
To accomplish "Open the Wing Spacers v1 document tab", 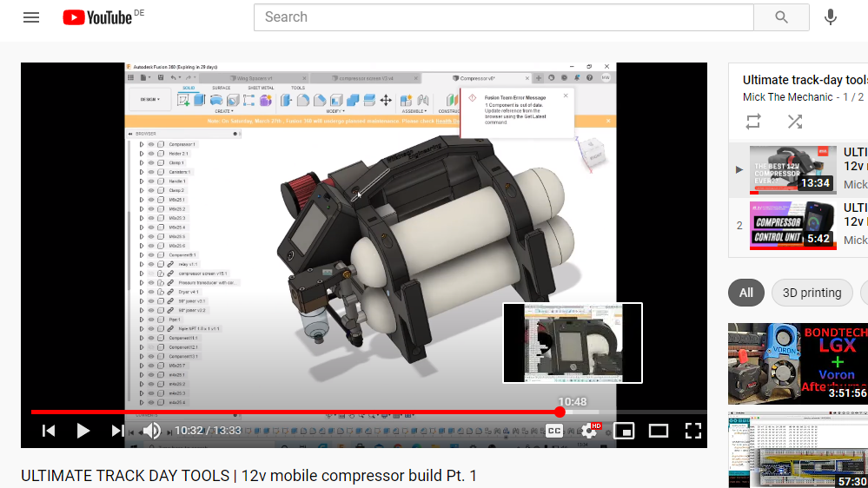I will (x=255, y=78).
